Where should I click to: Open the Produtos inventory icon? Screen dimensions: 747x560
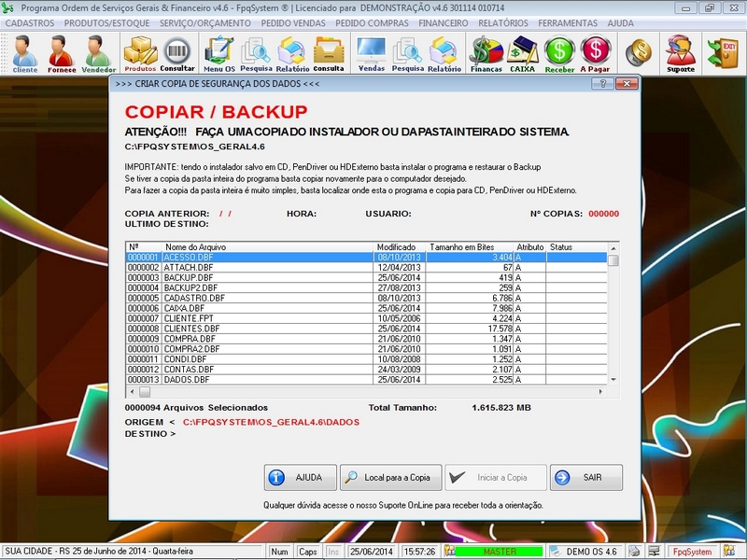(x=138, y=51)
